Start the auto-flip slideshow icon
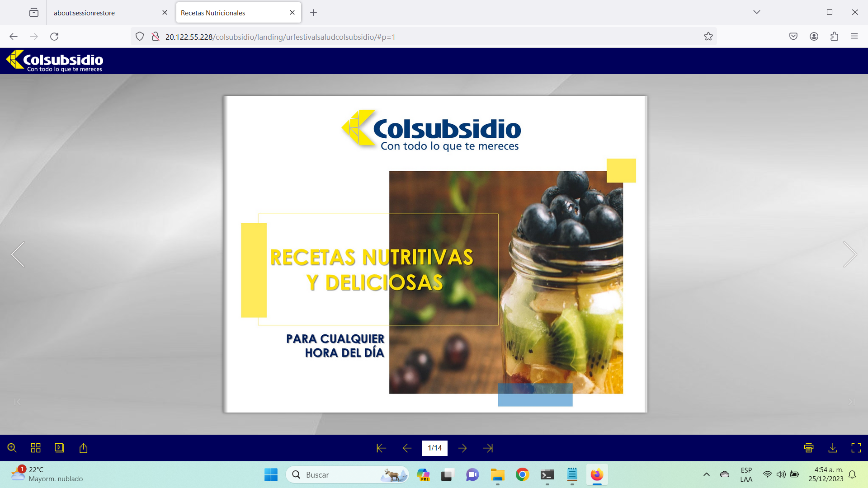The width and height of the screenshot is (868, 488). point(59,448)
